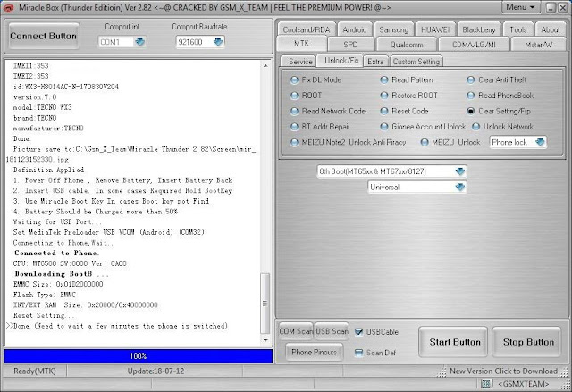Open the Comport Baudrate 921600 dropdown
572x392 pixels.
tap(218, 42)
